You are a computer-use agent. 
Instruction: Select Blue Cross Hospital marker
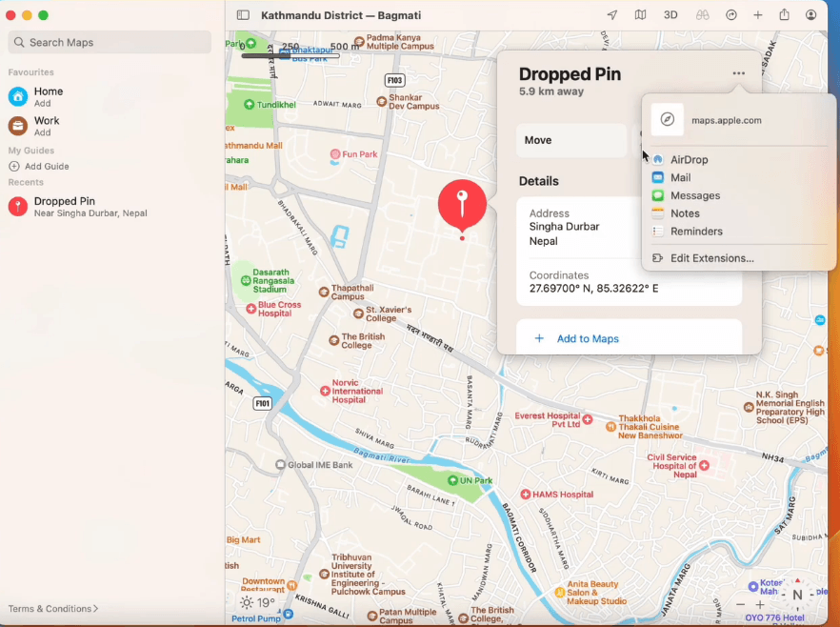click(x=250, y=309)
